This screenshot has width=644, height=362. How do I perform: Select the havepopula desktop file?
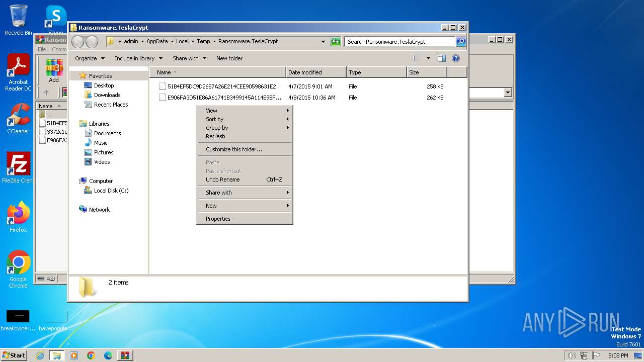[x=56, y=320]
